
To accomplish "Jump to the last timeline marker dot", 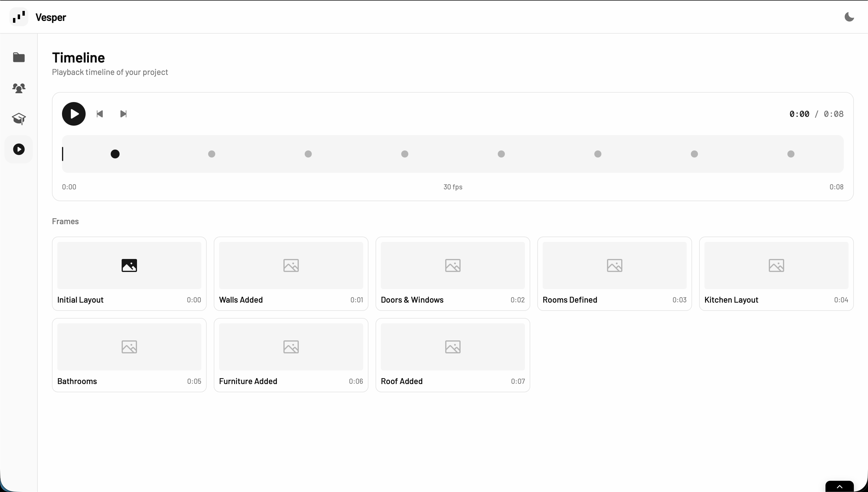I will click(x=791, y=154).
